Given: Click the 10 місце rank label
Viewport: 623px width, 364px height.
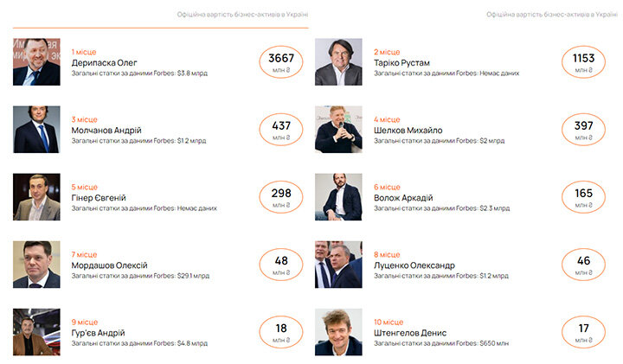Looking at the screenshot, I should point(389,322).
